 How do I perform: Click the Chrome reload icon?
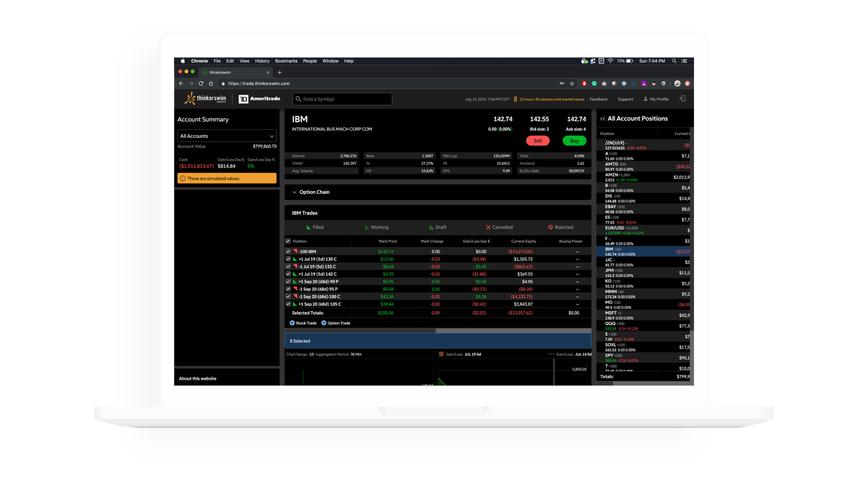[x=201, y=84]
